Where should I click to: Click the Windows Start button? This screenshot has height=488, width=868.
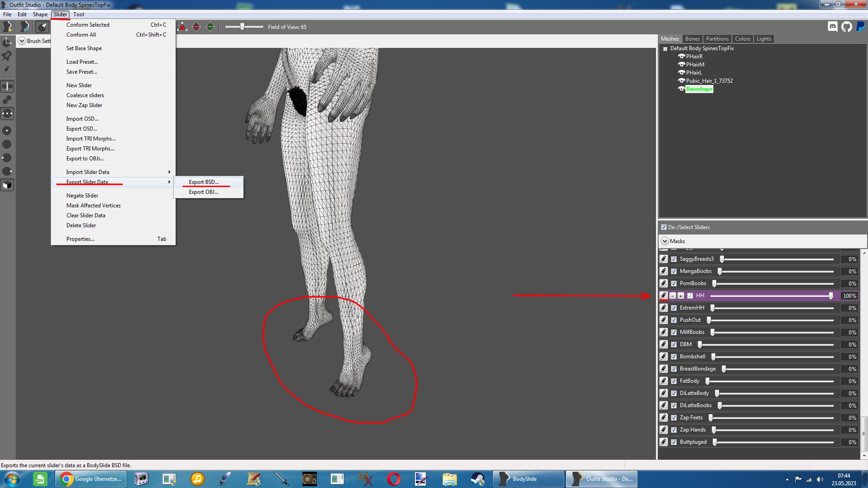click(12, 479)
